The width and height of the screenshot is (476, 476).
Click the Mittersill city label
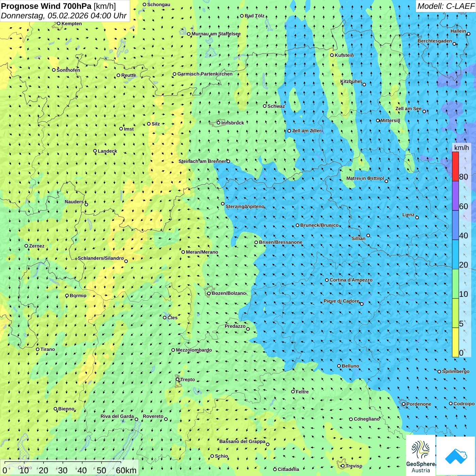coord(390,120)
